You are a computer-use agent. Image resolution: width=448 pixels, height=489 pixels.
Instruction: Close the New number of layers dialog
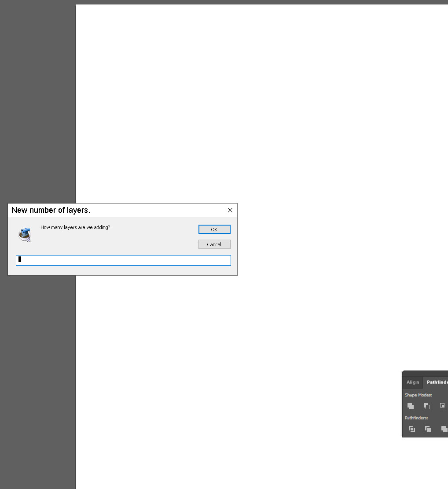(x=230, y=210)
